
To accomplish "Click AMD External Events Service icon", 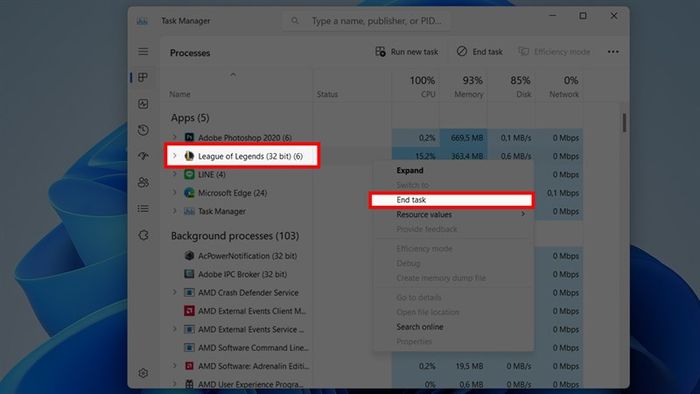I will 189,329.
